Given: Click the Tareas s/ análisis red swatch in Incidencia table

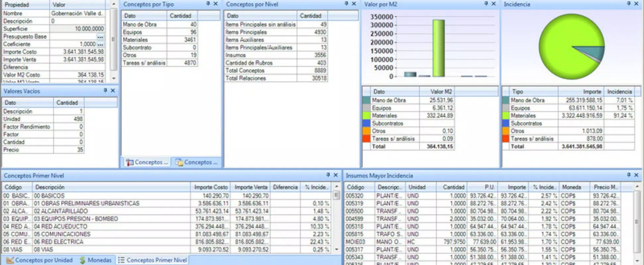Looking at the screenshot, I should pyautogui.click(x=505, y=138).
